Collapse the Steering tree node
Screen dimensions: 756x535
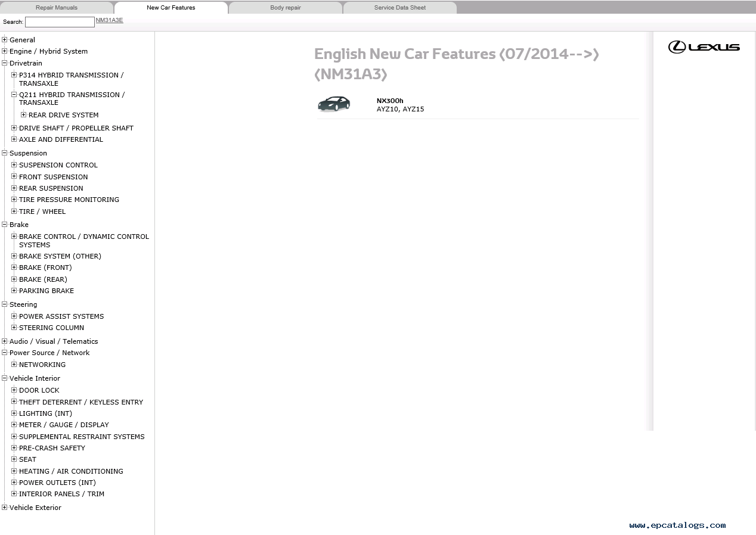click(5, 304)
